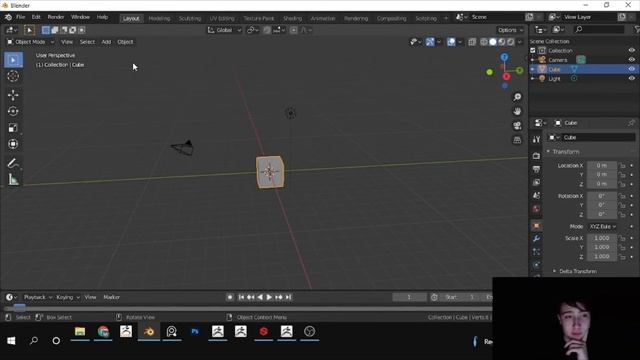The width and height of the screenshot is (640, 360).
Task: Select the Select Box tool
Action: (x=13, y=60)
